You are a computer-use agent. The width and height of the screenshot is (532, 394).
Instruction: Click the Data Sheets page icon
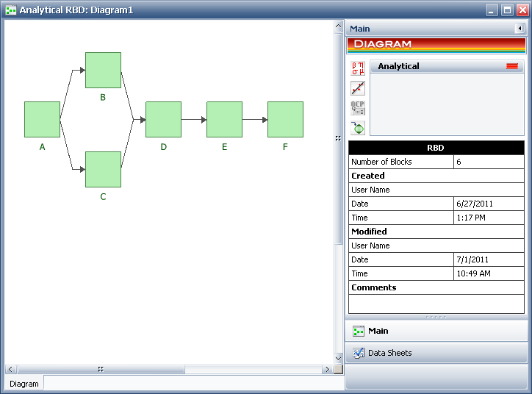(x=359, y=353)
